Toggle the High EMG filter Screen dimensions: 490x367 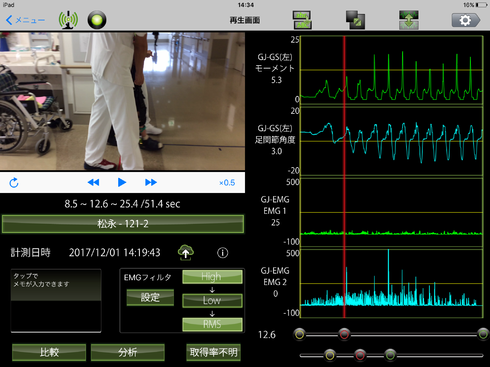click(212, 277)
